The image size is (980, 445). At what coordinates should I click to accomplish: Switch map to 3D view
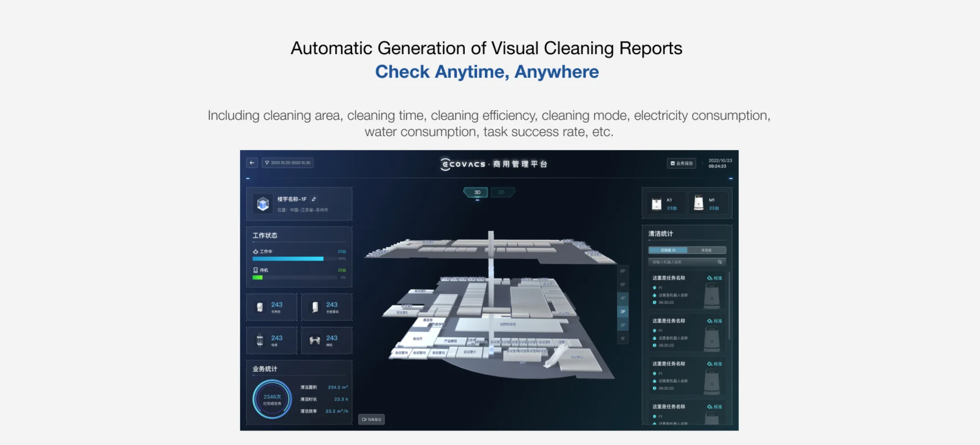pos(477,192)
